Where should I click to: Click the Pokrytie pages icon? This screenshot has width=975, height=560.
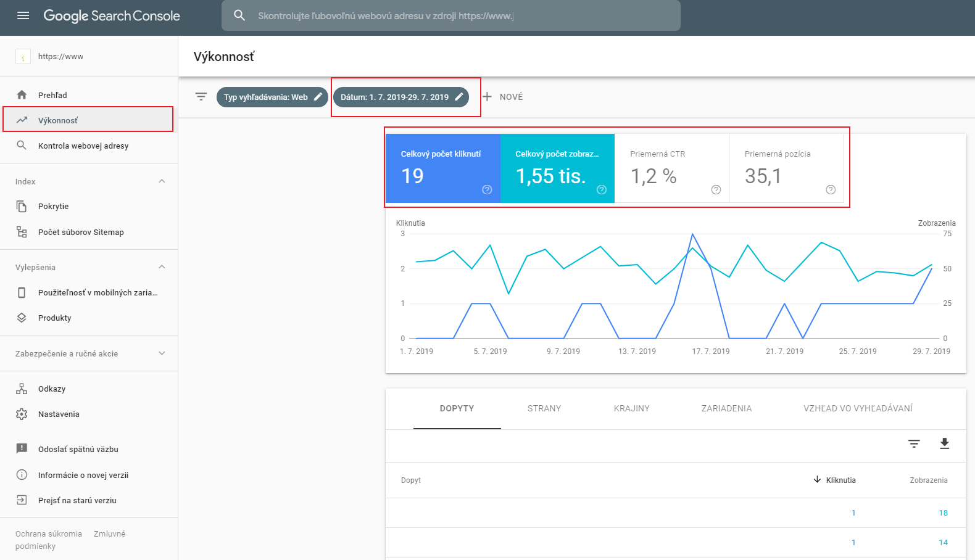point(22,206)
